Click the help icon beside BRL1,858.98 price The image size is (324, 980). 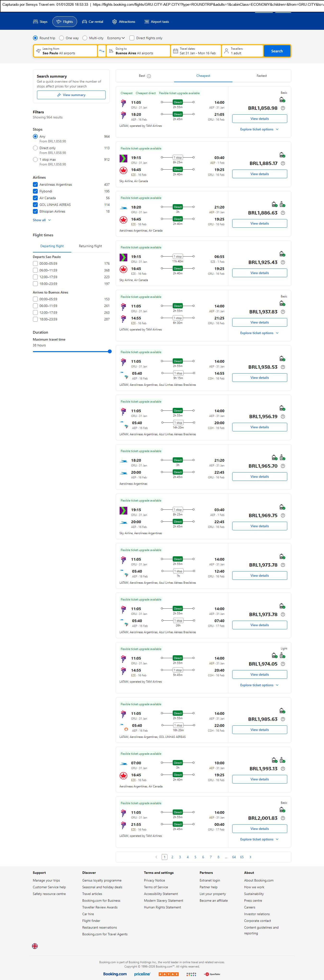[282, 108]
